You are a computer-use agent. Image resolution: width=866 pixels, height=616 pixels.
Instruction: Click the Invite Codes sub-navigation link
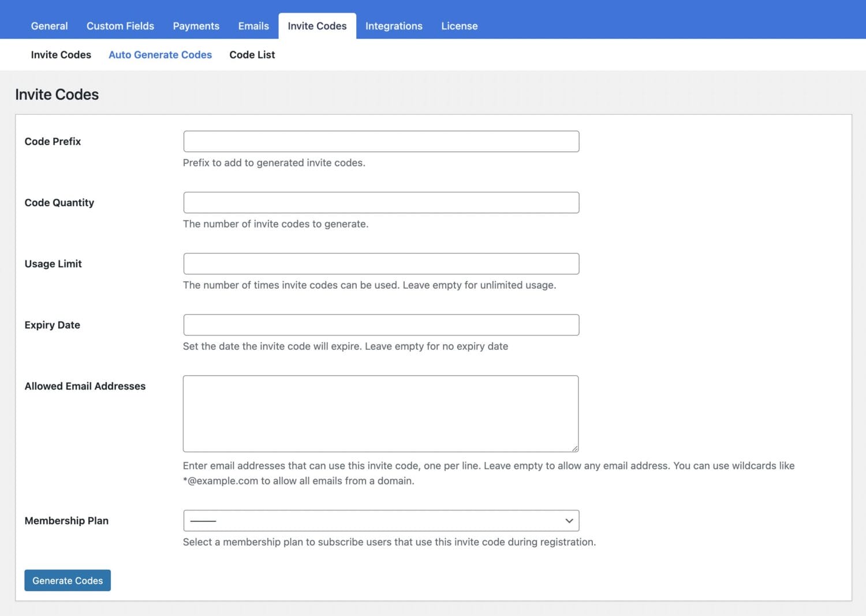coord(61,55)
